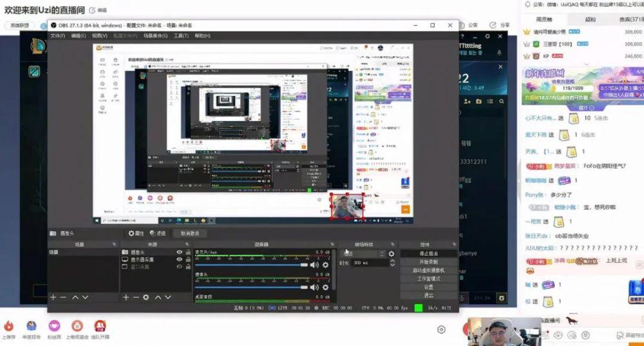Pop out the scene transitions dock icon
This screenshot has height=346, width=644.
coord(393,244)
